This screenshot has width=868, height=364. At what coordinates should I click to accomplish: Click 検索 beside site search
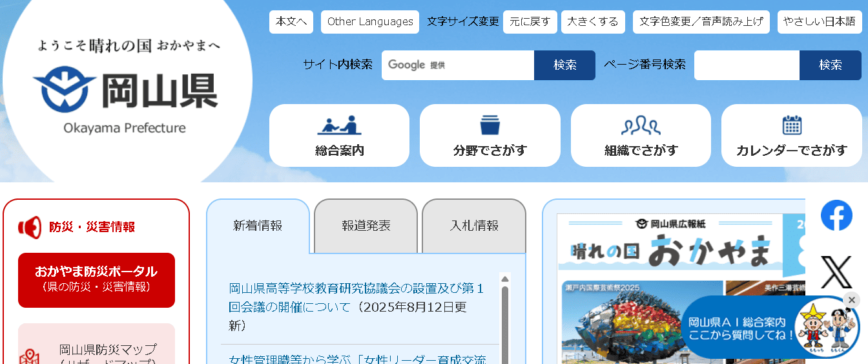[564, 65]
